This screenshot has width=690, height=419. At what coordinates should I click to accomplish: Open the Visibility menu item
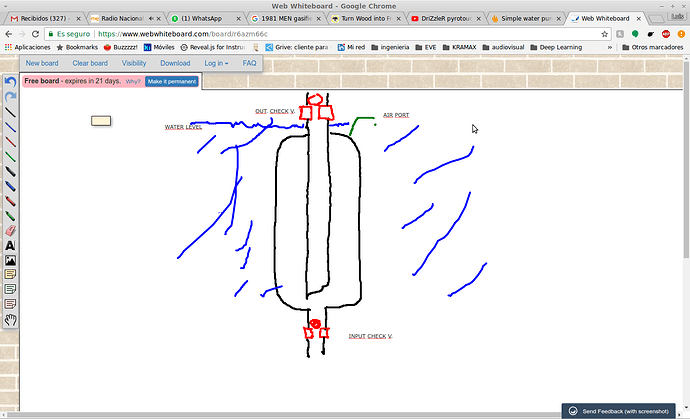pos(134,63)
